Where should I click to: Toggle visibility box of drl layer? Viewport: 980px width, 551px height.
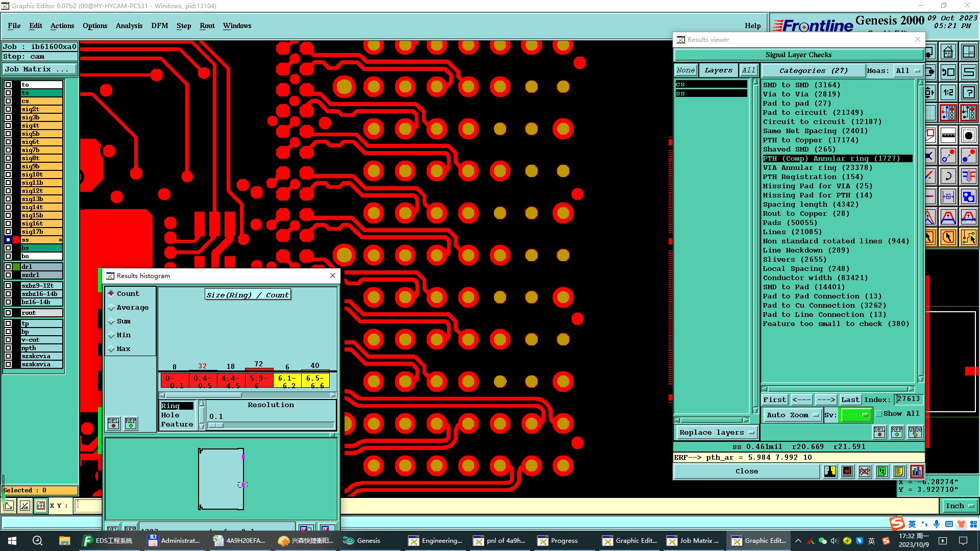[8, 267]
